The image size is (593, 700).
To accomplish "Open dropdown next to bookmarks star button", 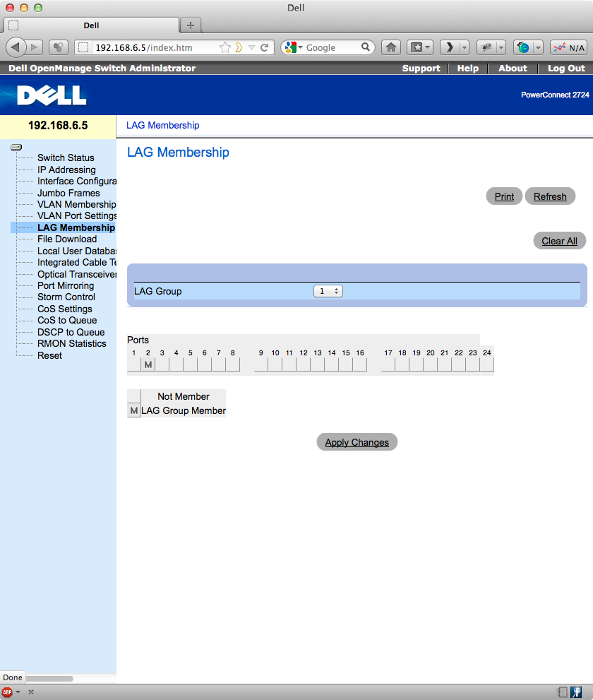I will pyautogui.click(x=428, y=47).
